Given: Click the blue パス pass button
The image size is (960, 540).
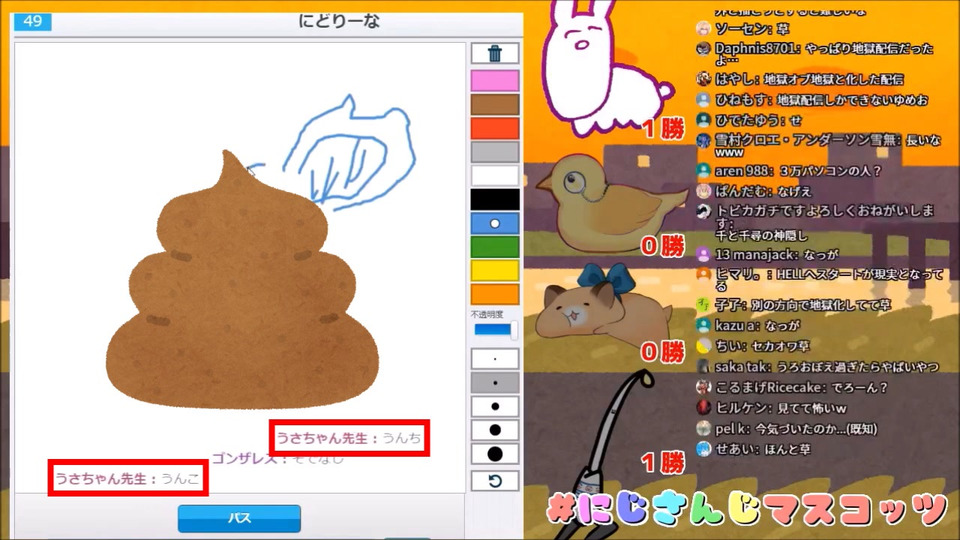Looking at the screenshot, I should pyautogui.click(x=239, y=519).
